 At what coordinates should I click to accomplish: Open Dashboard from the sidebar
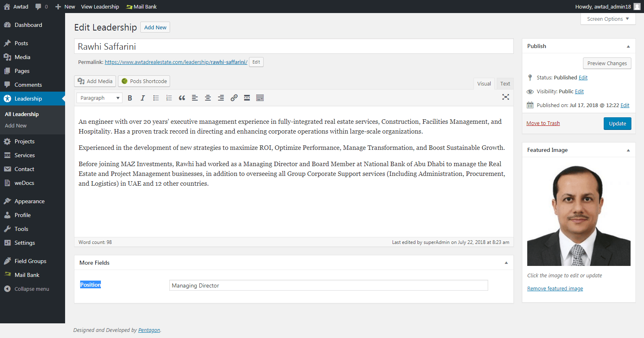33,25
